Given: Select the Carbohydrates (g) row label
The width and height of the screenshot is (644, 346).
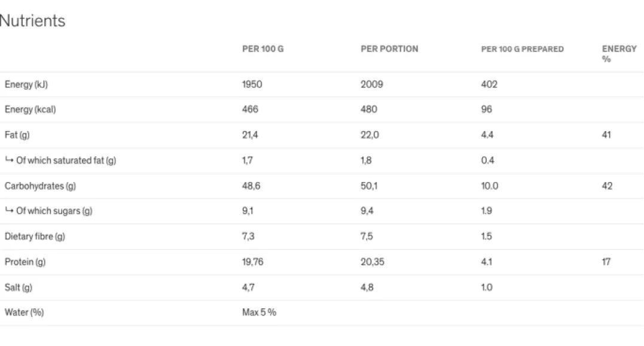Looking at the screenshot, I should (x=40, y=186).
